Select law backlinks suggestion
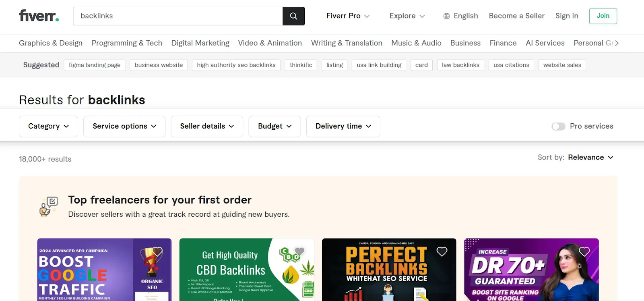The height and width of the screenshot is (301, 644). click(x=460, y=65)
